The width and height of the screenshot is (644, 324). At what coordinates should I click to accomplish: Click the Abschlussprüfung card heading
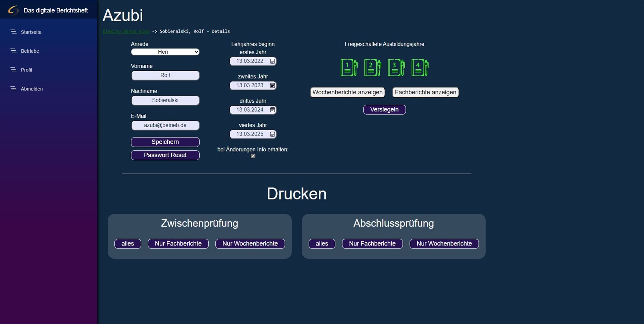[x=393, y=223]
